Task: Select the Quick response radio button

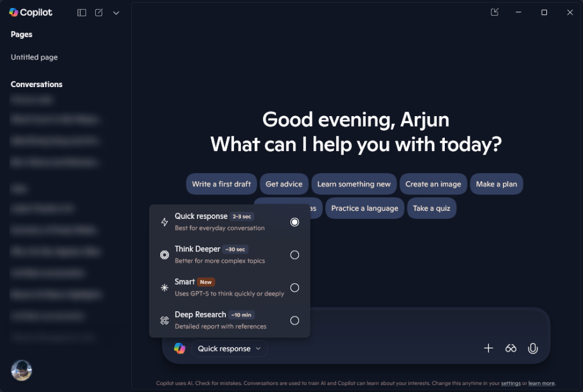Action: pos(294,222)
